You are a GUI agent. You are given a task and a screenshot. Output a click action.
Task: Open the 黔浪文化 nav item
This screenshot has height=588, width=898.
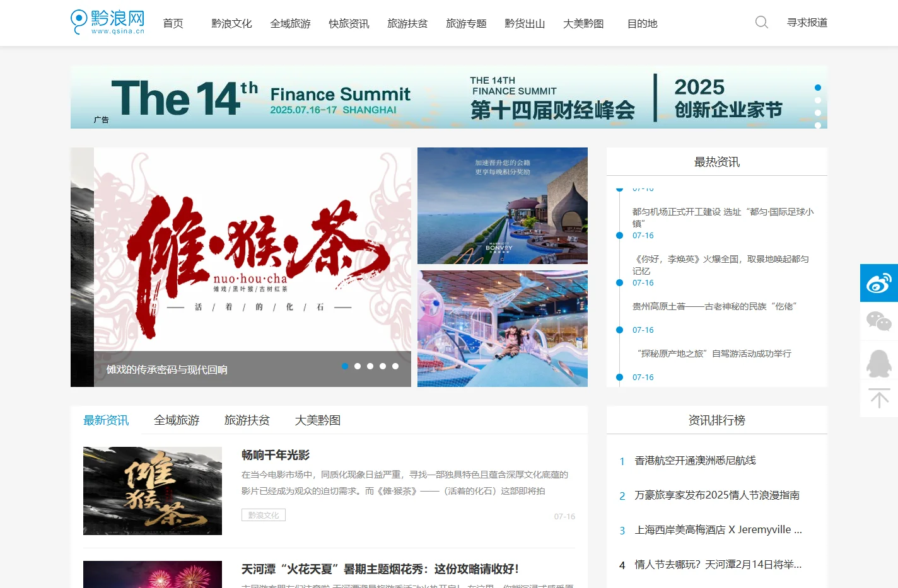coord(231,23)
